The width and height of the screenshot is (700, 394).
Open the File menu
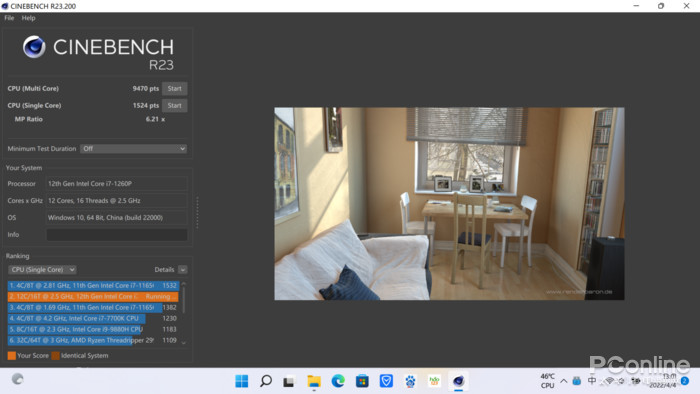[x=9, y=18]
